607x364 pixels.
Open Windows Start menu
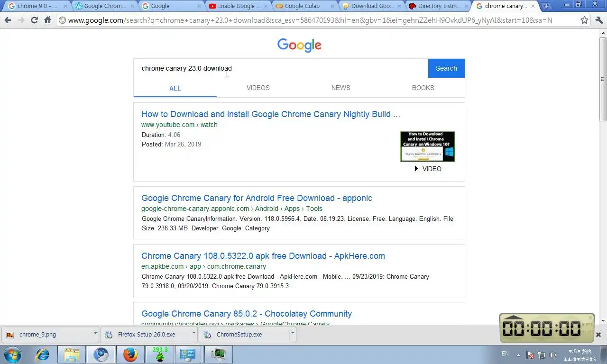(13, 355)
